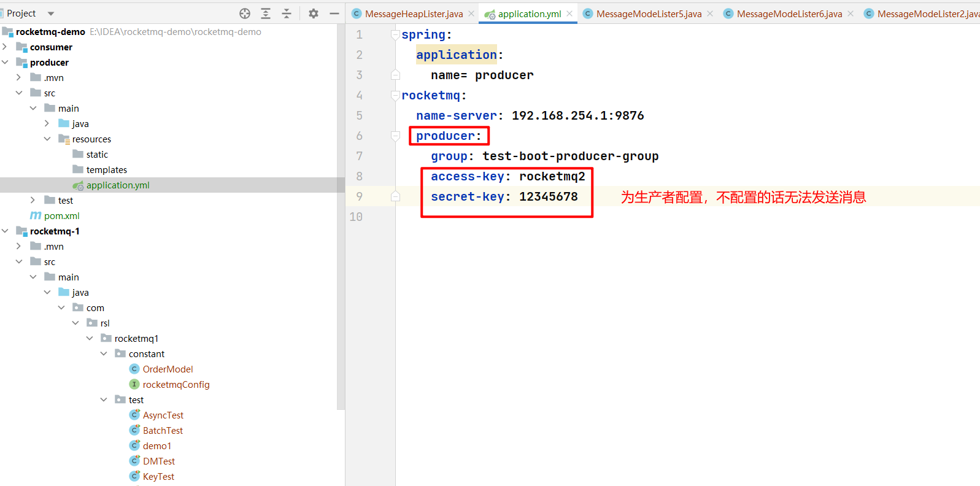Screen dimensions: 980x486
Task: Click the application key on line 2
Action: (457, 55)
